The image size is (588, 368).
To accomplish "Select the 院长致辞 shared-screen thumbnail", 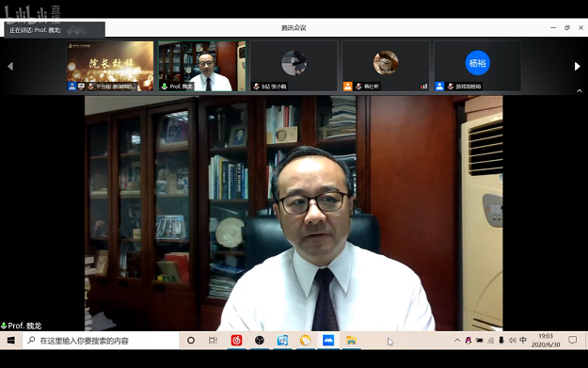I will (x=110, y=66).
